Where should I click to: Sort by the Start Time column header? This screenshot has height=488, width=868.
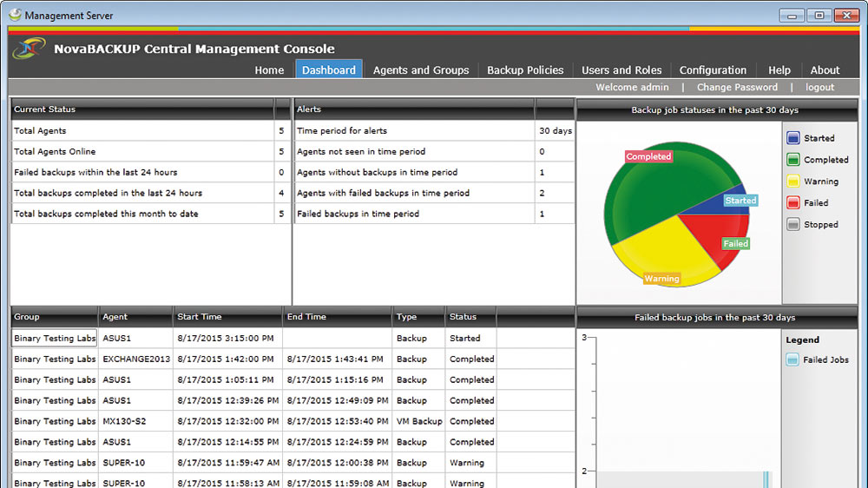coord(227,317)
